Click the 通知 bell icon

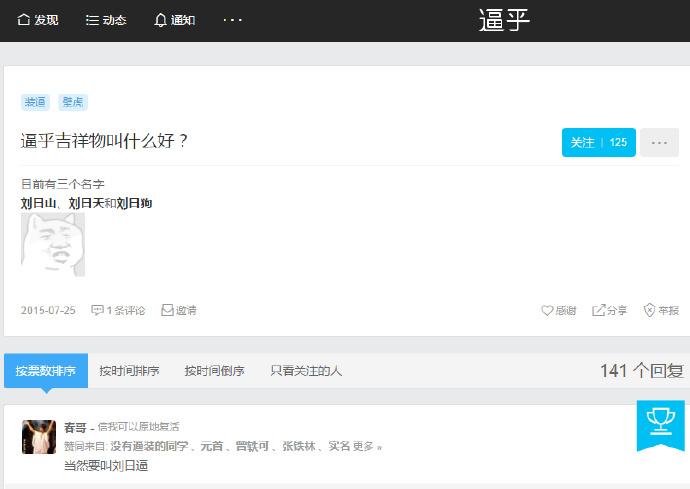[x=160, y=20]
